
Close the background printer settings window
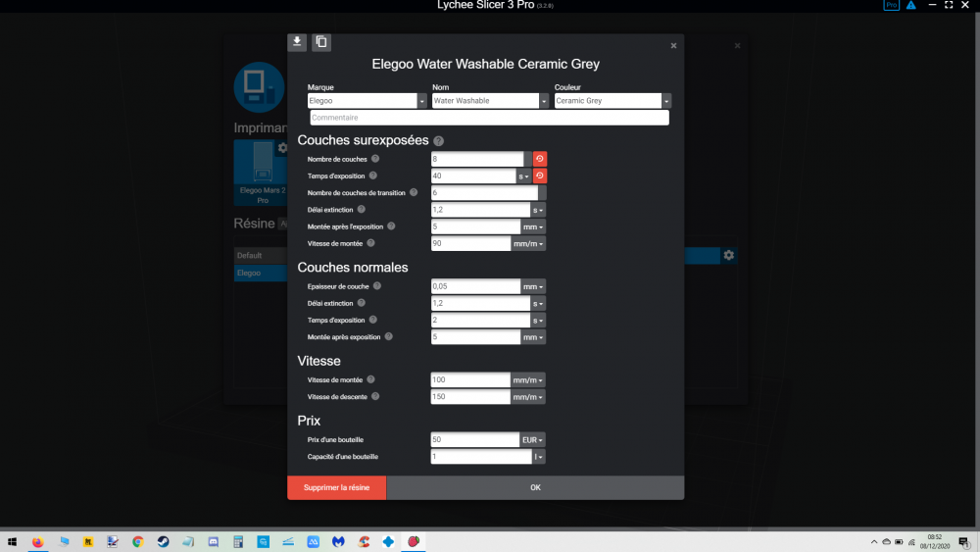(x=738, y=46)
